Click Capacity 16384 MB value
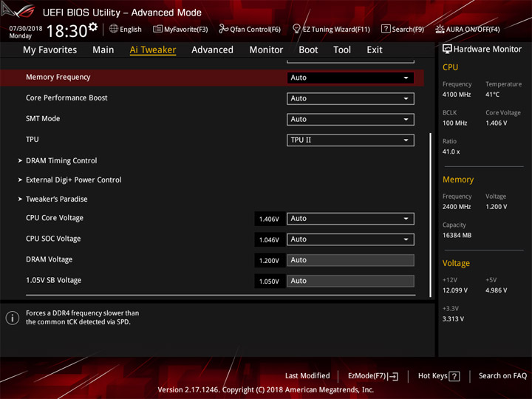 (457, 235)
